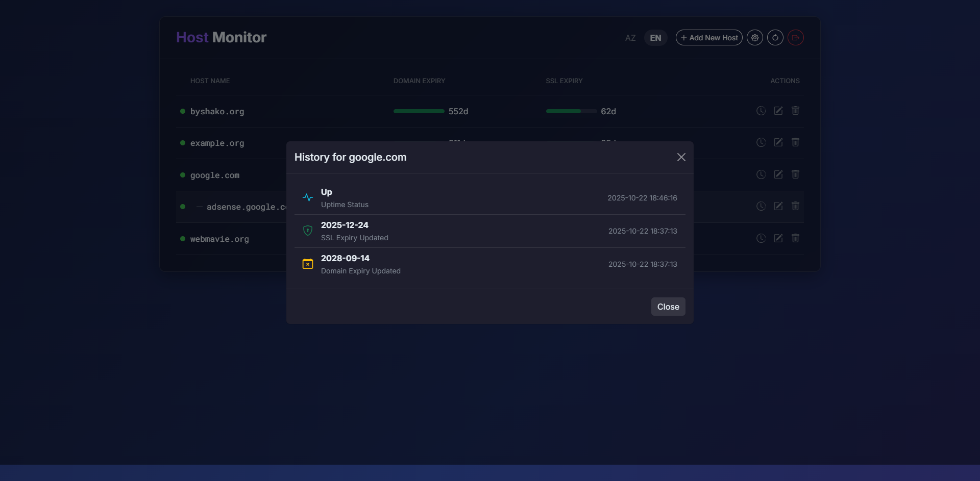Click the Domain Expiry calendar icon
The image size is (980, 481).
coord(308,264)
